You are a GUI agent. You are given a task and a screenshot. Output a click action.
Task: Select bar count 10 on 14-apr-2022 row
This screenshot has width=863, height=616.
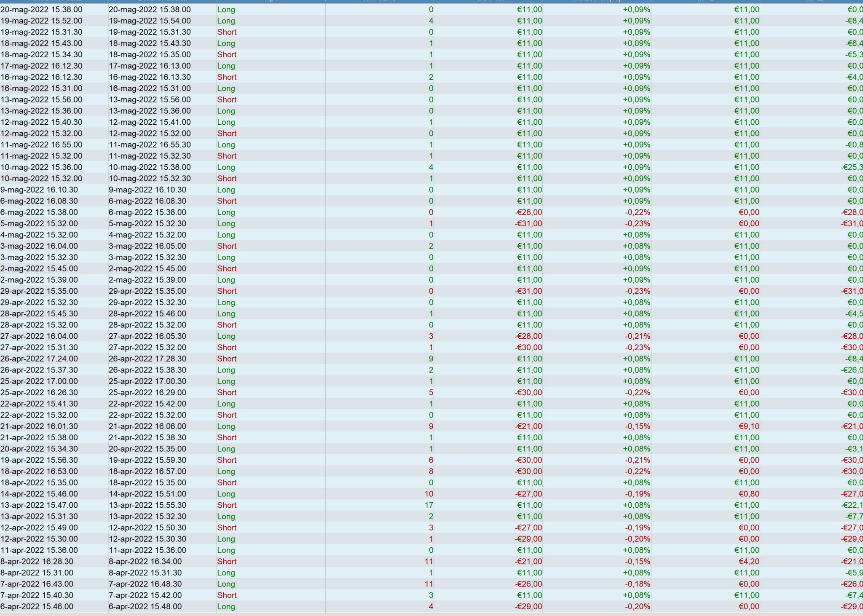point(429,494)
